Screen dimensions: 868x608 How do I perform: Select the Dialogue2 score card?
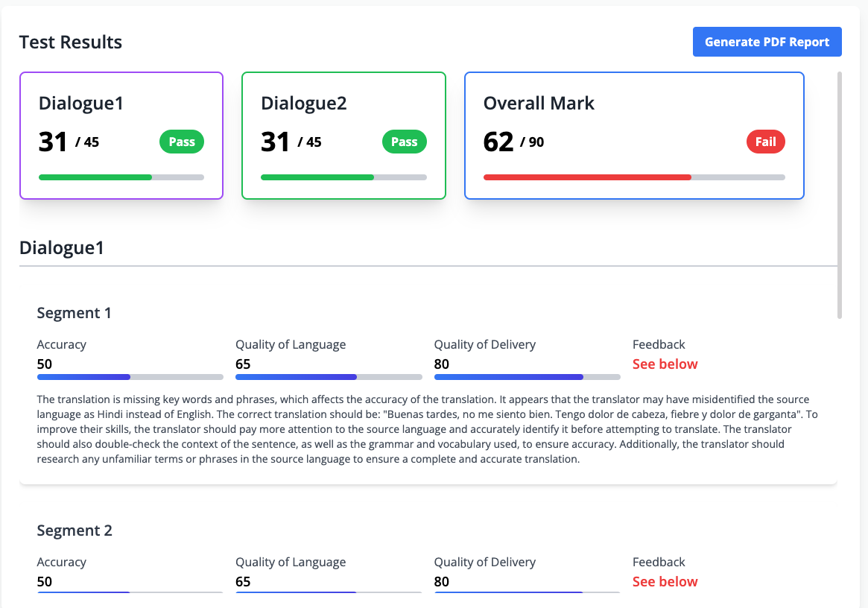point(343,136)
